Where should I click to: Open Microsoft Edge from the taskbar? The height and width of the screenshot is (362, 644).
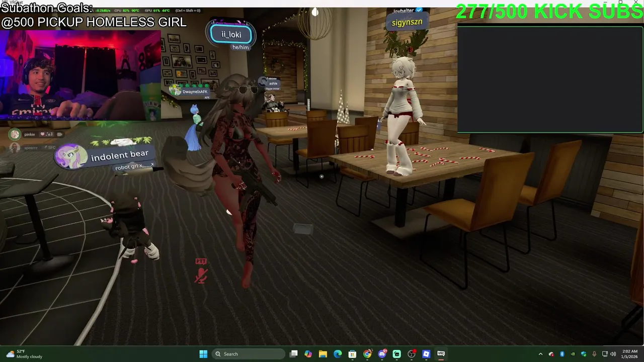pyautogui.click(x=338, y=354)
